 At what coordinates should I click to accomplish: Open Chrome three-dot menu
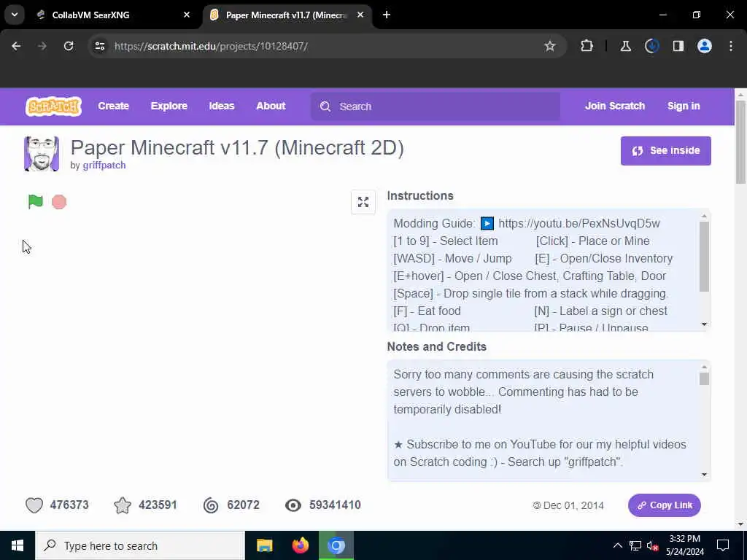coord(731,46)
